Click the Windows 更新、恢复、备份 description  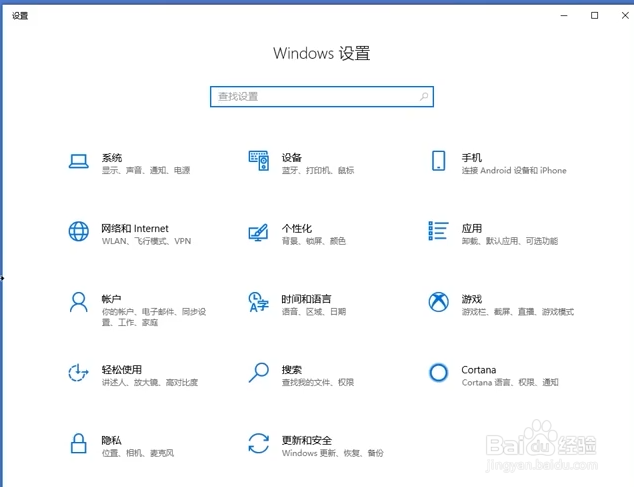[x=332, y=453]
